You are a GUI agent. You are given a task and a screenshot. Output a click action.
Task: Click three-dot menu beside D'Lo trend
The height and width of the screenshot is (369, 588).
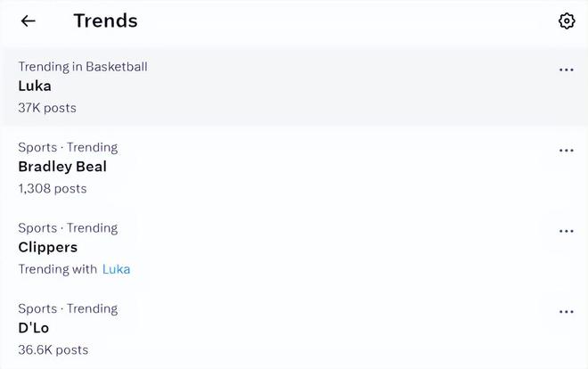(x=566, y=312)
